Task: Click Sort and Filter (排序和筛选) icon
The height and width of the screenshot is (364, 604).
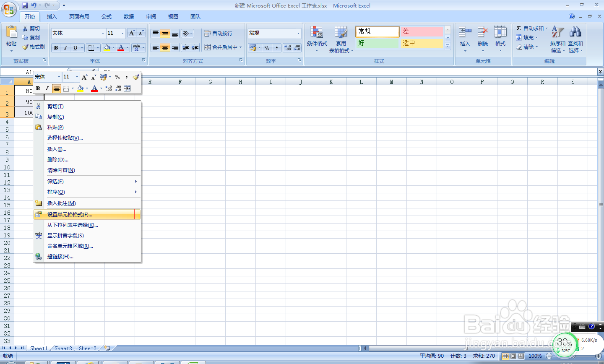Action: [x=557, y=32]
